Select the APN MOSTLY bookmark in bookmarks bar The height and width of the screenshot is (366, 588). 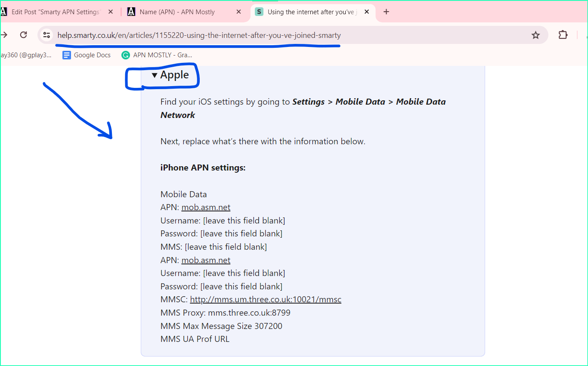[159, 55]
